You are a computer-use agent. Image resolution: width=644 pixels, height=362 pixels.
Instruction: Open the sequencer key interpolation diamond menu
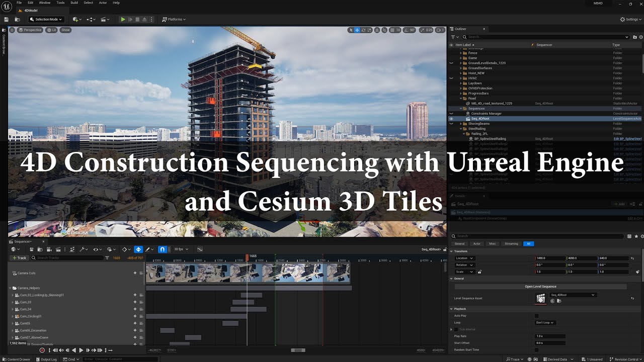click(x=126, y=249)
